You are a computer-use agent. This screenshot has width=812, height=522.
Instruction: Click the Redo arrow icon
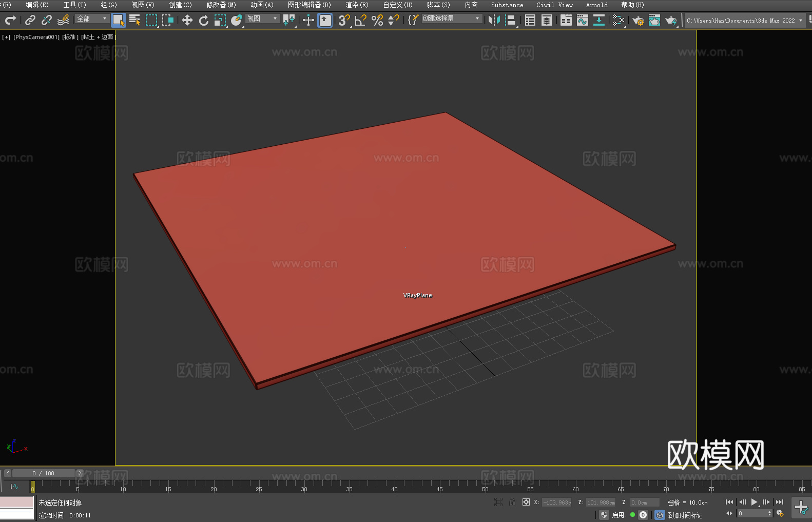click(10, 20)
